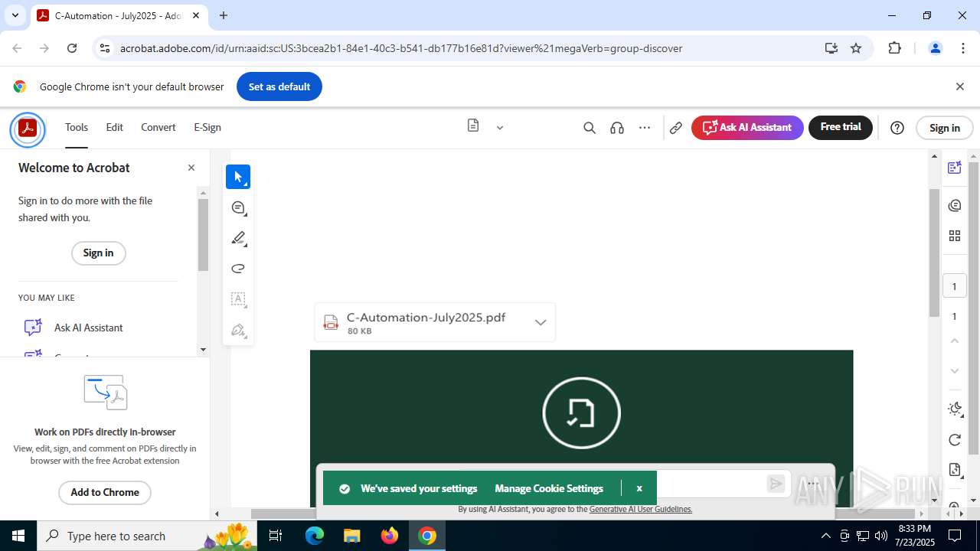Open the more options ellipsis in toolbar
The height and width of the screenshot is (551, 980).
[x=645, y=128]
